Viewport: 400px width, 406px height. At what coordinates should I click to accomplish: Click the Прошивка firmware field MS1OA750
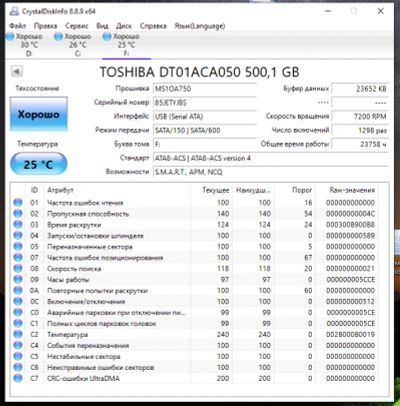[205, 89]
